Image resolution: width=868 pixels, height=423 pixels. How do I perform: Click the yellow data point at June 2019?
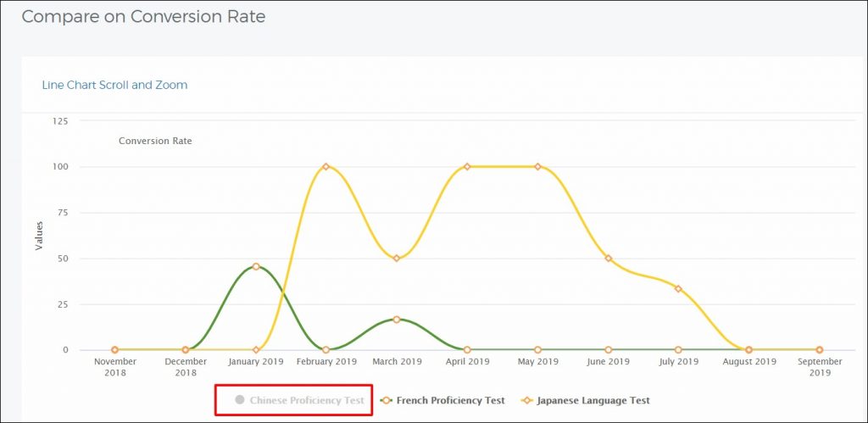point(608,259)
